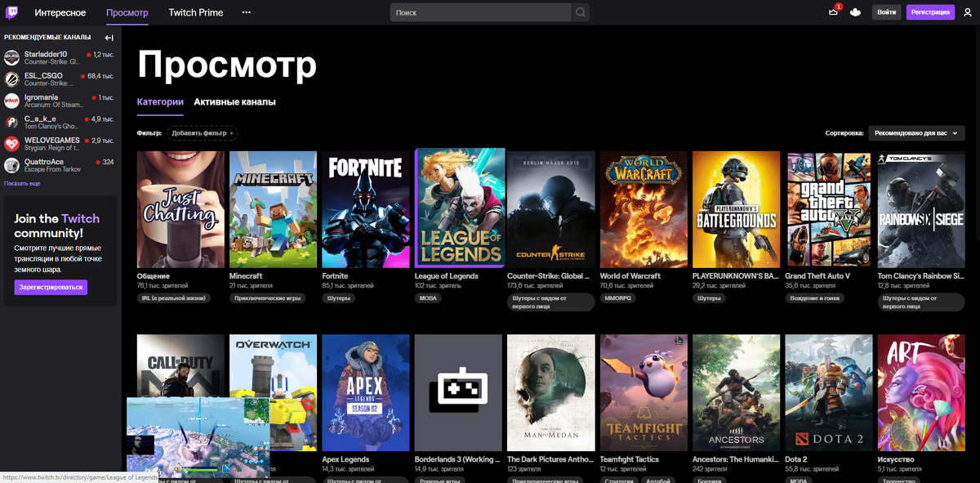Open Prime loot crown notifications
Image resolution: width=980 pixels, height=483 pixels.
coord(833,12)
